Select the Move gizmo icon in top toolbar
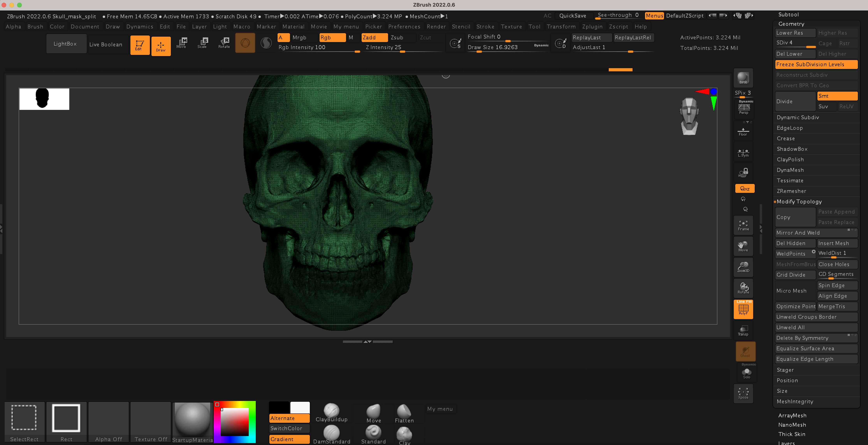This screenshot has width=868, height=445. (181, 43)
